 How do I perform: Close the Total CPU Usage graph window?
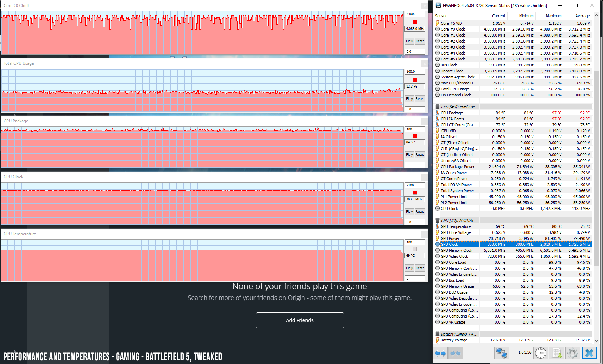[x=425, y=64]
